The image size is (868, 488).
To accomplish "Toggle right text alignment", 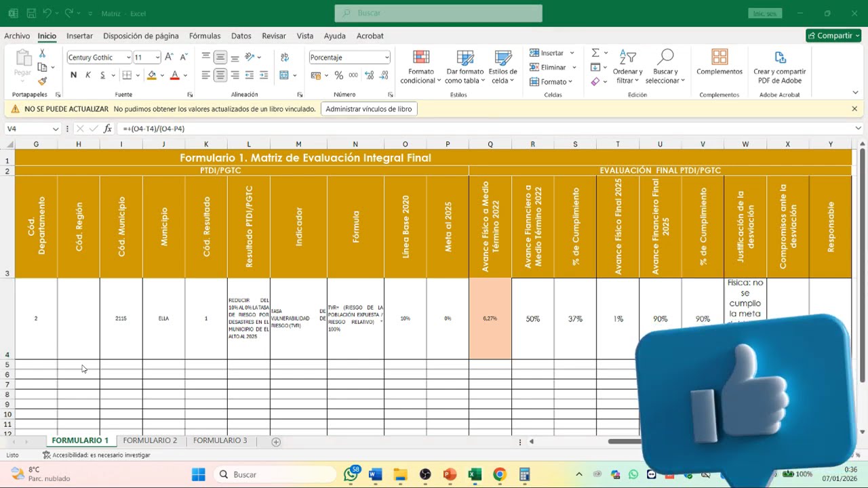I will pos(235,75).
